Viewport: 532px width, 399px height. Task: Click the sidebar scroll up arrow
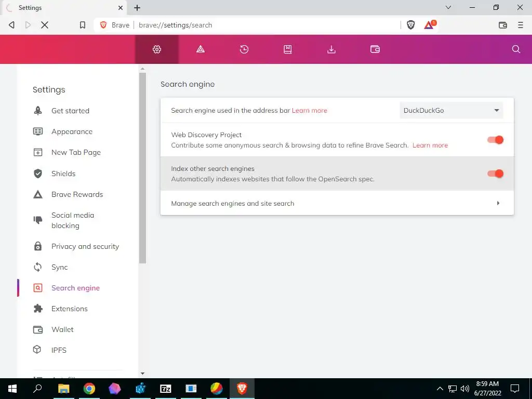[142, 69]
